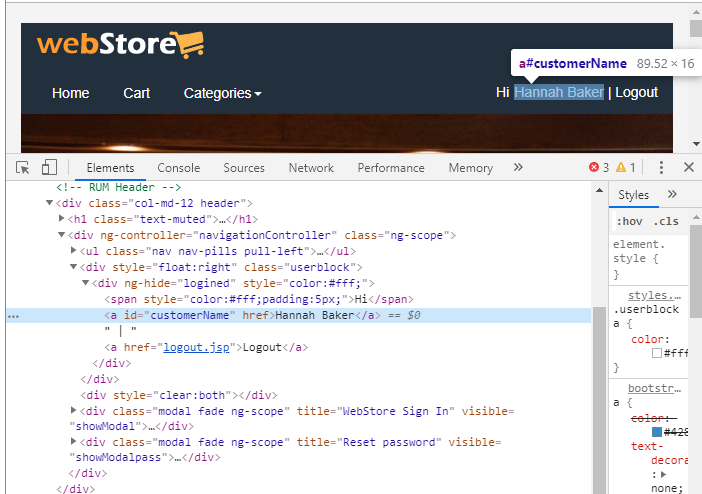Open the Categories dropdown menu
This screenshot has height=494, width=702.
click(x=223, y=93)
